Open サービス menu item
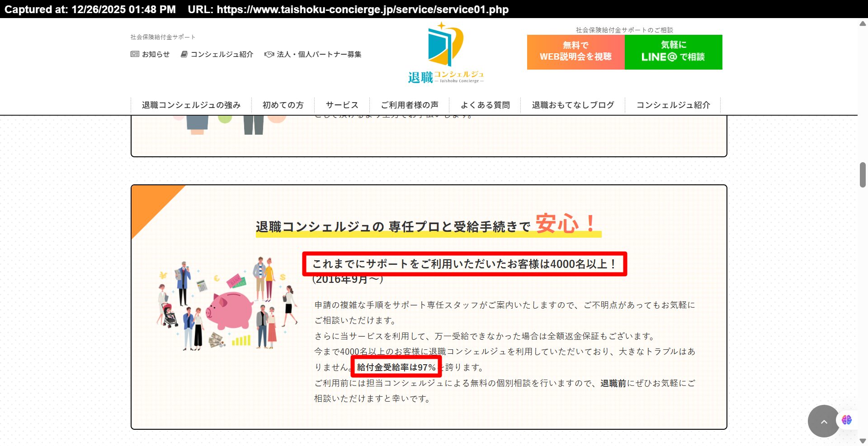This screenshot has width=868, height=446. click(342, 105)
